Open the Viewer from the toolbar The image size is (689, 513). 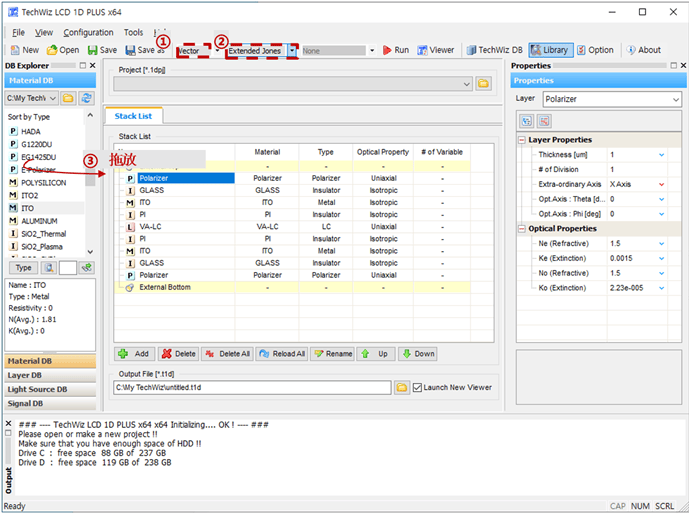435,50
